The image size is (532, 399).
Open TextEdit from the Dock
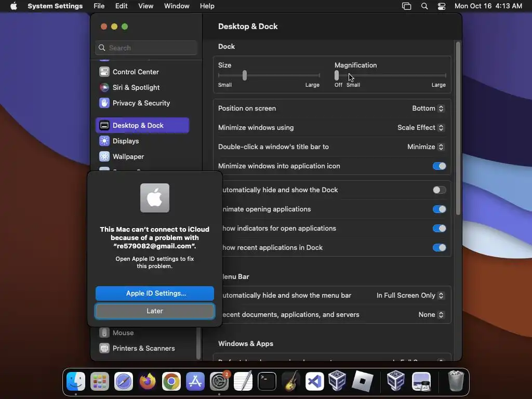243,381
